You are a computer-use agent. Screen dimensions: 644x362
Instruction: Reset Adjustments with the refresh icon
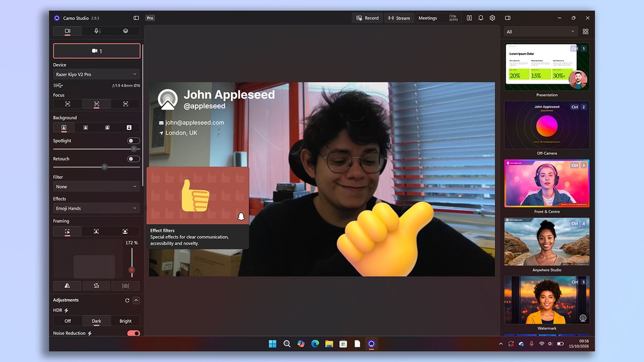(127, 300)
